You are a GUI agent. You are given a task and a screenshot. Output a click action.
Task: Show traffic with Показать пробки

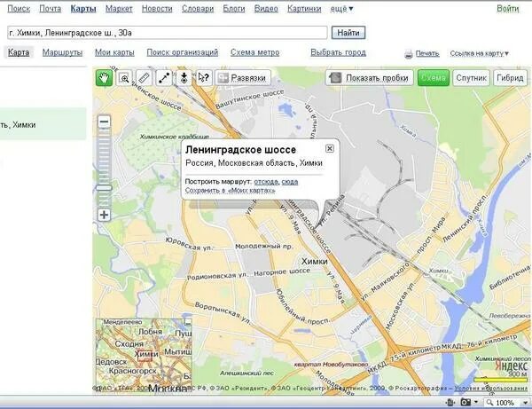pos(370,78)
